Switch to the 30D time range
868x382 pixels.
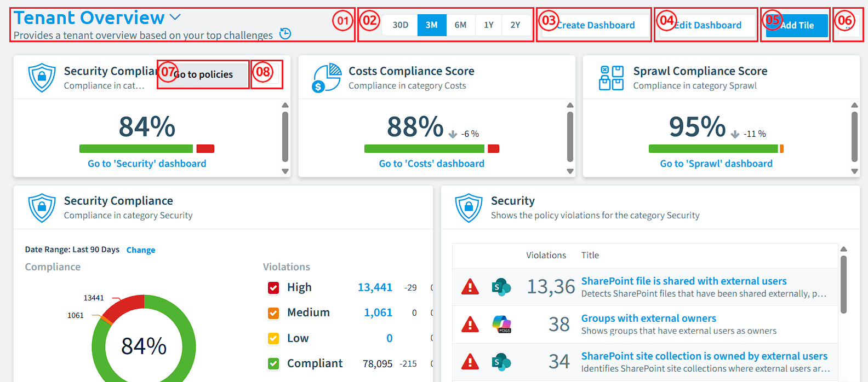401,25
